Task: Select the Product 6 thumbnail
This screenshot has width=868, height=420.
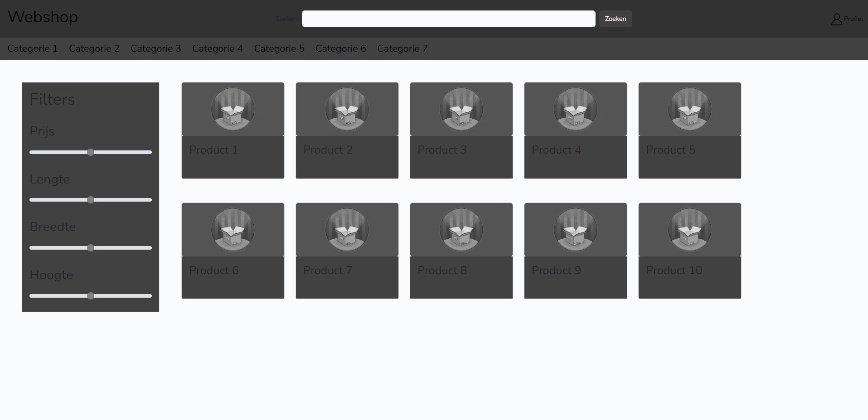Action: [233, 230]
